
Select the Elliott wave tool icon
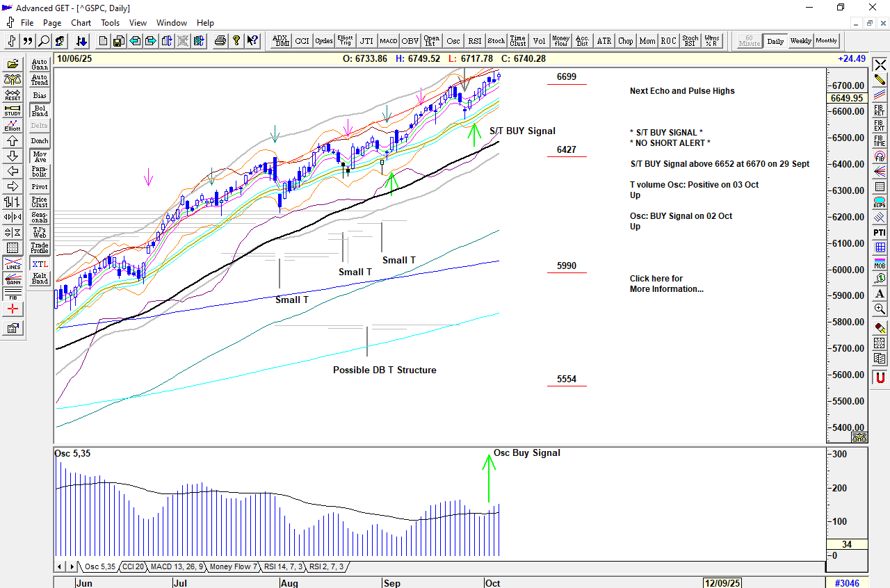point(13,124)
